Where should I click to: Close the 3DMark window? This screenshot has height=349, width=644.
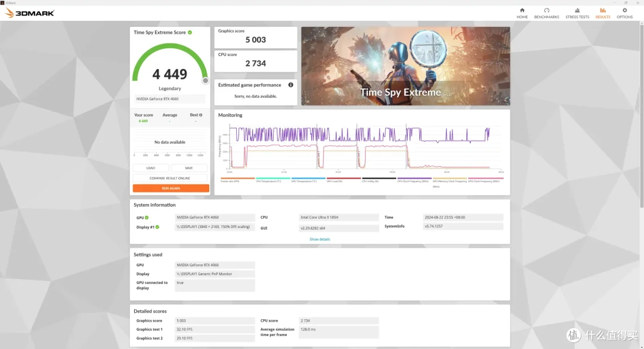pyautogui.click(x=637, y=2)
